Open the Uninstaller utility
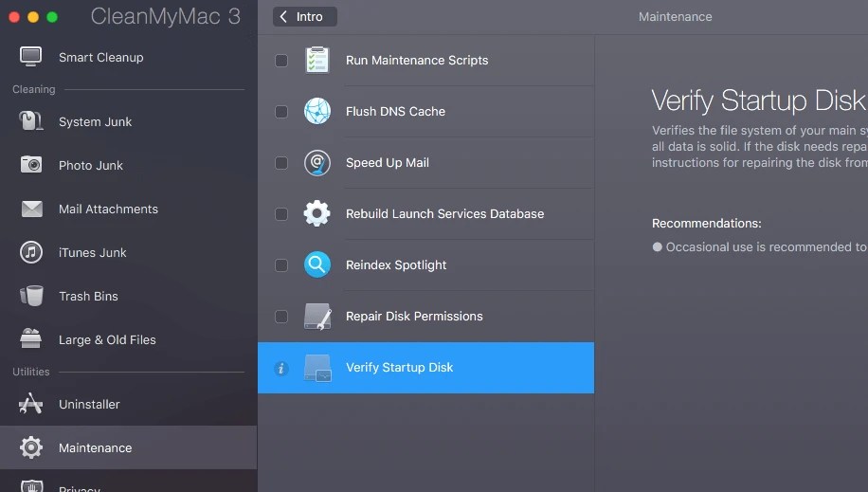The width and height of the screenshot is (868, 492). point(129,404)
